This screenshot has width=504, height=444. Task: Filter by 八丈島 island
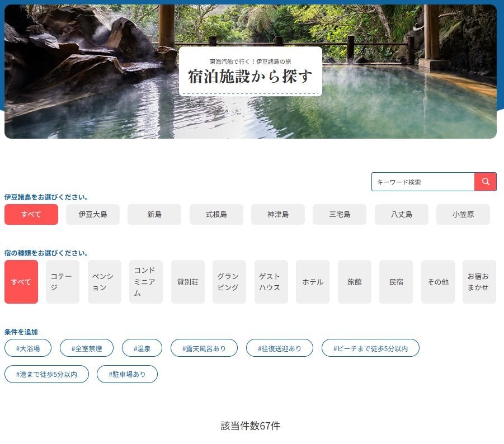click(x=402, y=214)
